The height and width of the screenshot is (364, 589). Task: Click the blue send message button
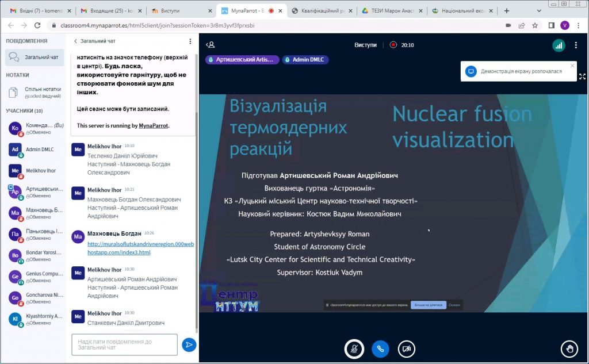click(x=189, y=344)
